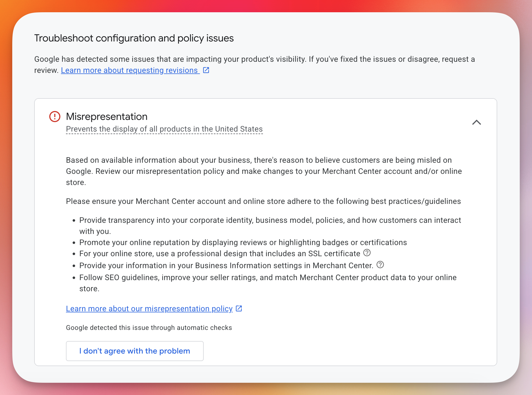Open 'Learn more about requesting revisions'
The height and width of the screenshot is (395, 532).
(x=130, y=70)
